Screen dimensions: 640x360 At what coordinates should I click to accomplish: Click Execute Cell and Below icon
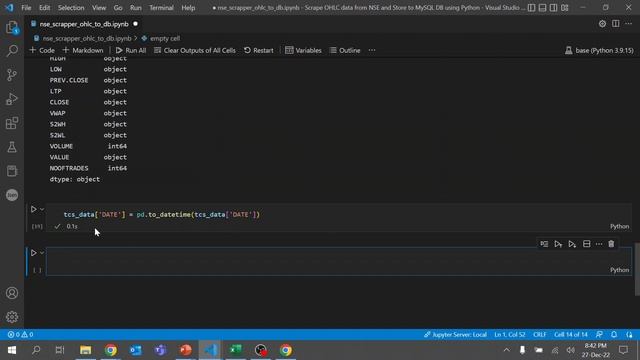pos(572,244)
